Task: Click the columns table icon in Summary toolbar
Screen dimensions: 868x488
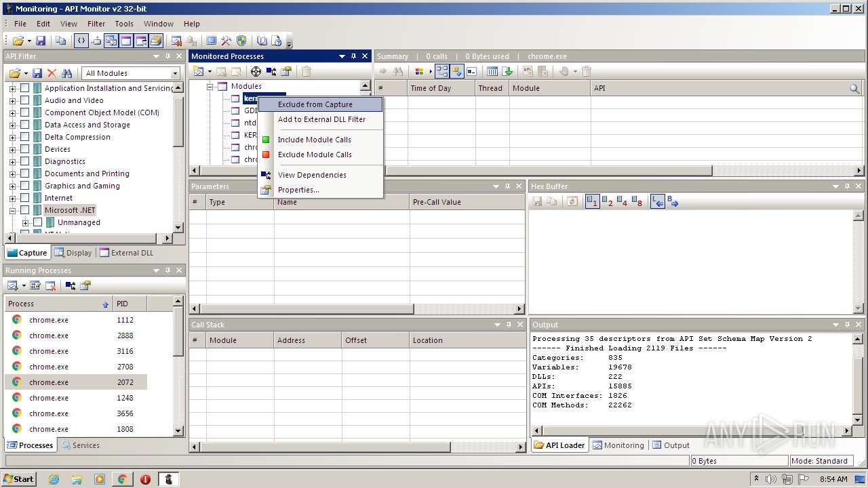Action: point(492,71)
